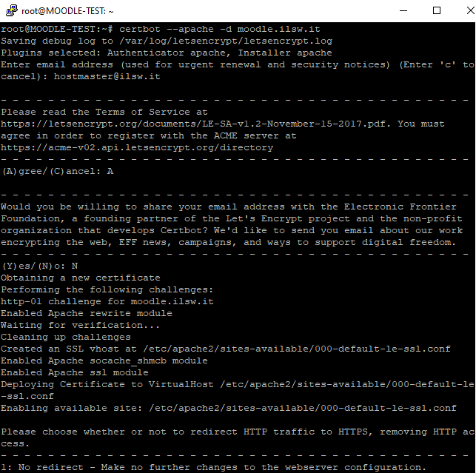The image size is (476, 473).
Task: Click the '(A)gree/(C)ancel: A' prompt line
Action: pyautogui.click(x=58, y=171)
